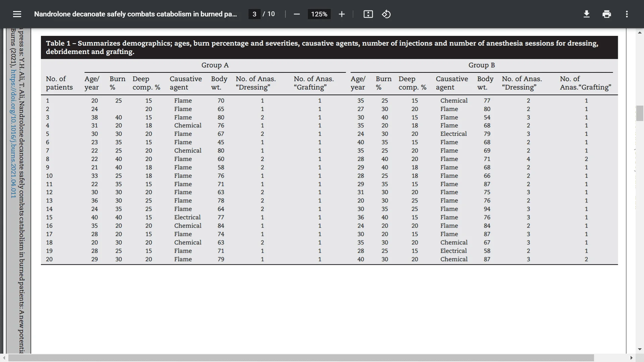Click 'Electrical' in Group B row 19
Screen dimensions: 644x362
(x=453, y=251)
